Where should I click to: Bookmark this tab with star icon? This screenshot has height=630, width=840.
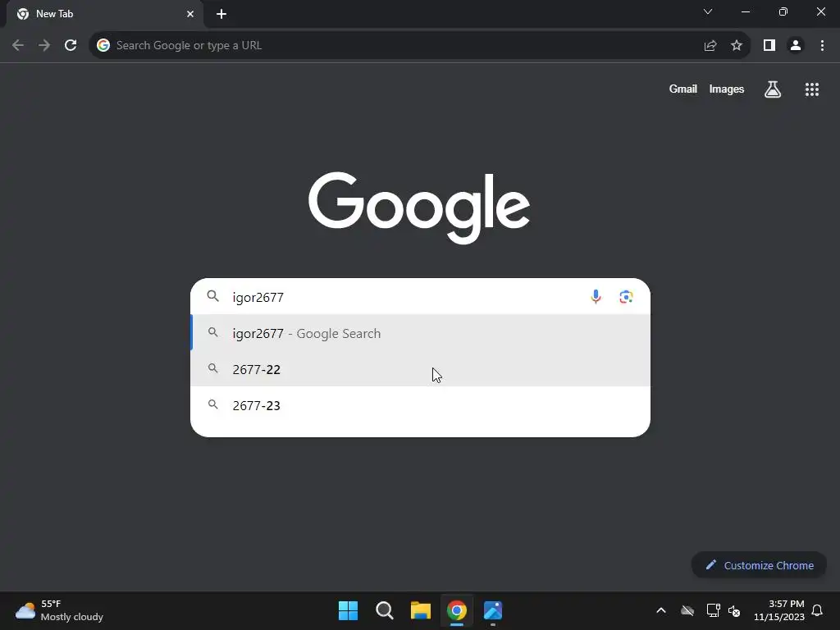tap(737, 46)
